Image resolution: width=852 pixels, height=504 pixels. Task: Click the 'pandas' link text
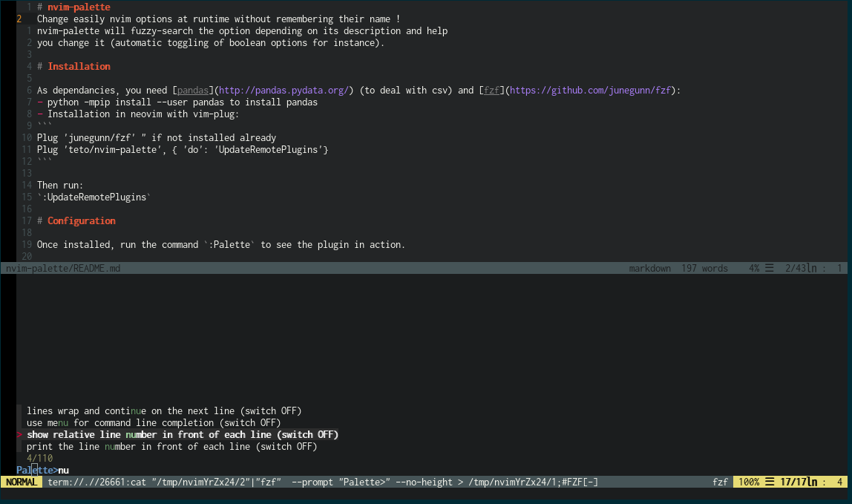pos(193,91)
